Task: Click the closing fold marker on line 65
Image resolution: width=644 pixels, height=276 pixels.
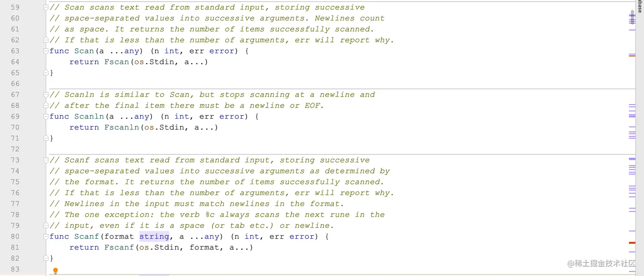Action: tap(46, 73)
